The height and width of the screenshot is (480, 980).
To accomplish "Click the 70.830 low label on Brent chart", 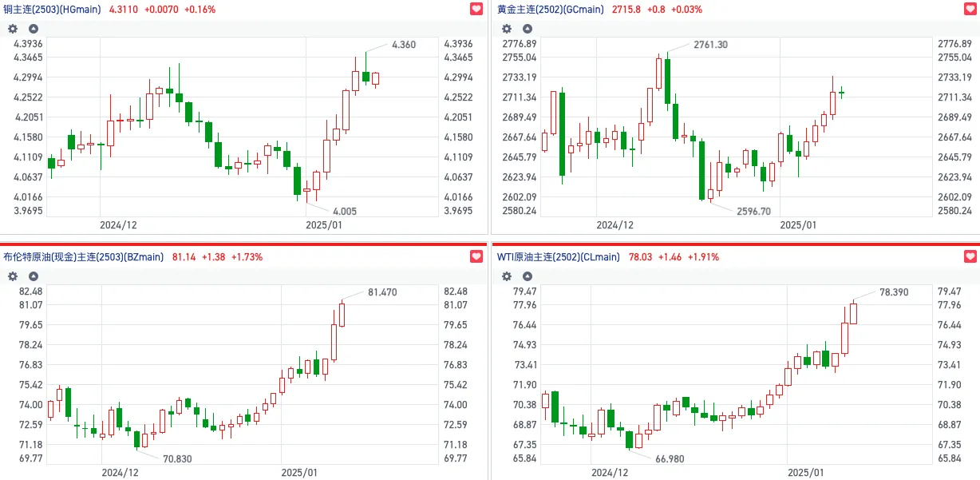I will tap(177, 458).
